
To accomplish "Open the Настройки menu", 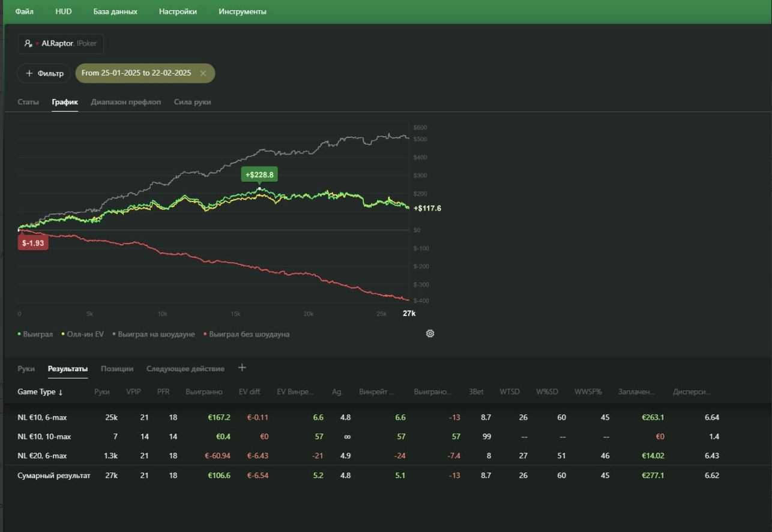I will coord(178,11).
